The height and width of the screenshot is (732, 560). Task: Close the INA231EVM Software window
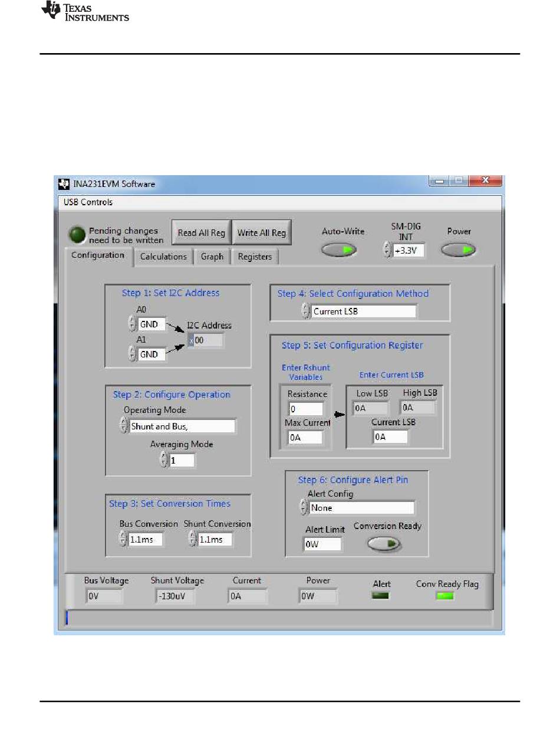click(485, 182)
